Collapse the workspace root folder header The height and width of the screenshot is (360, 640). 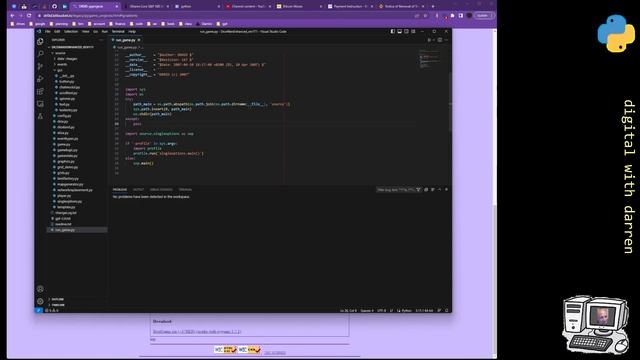point(72,47)
